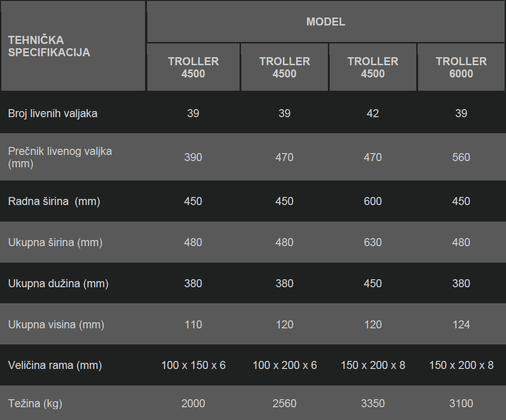Select the Prečnik livenog valjka (mm) label

(60, 157)
